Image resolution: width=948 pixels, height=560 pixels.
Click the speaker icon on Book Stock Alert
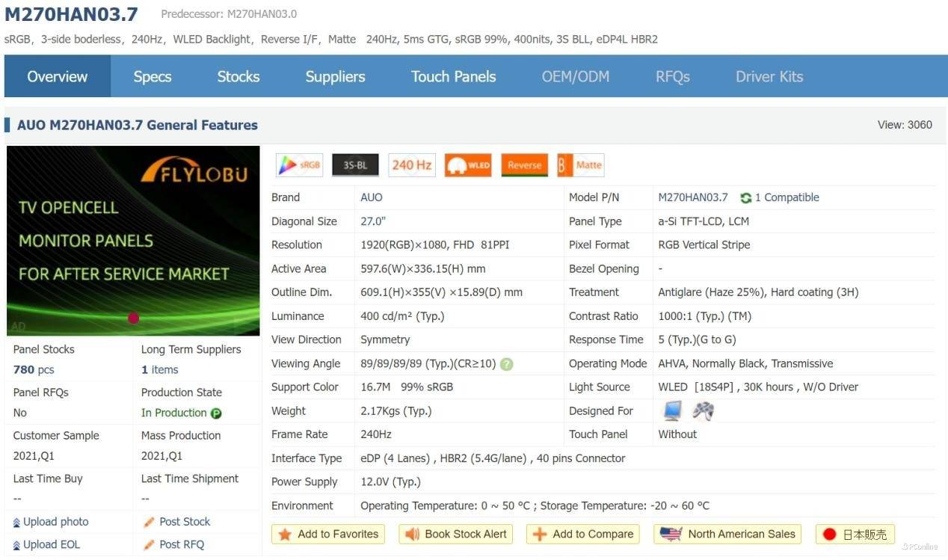pos(411,535)
